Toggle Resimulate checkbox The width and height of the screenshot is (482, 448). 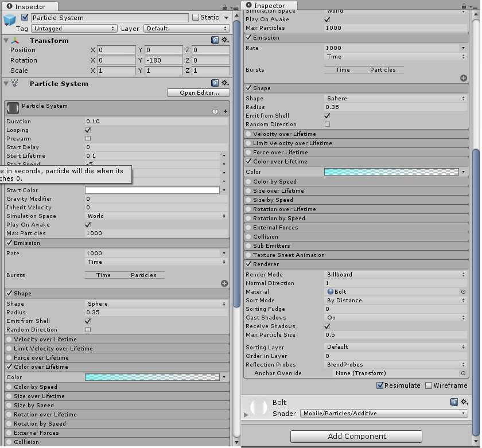point(380,385)
